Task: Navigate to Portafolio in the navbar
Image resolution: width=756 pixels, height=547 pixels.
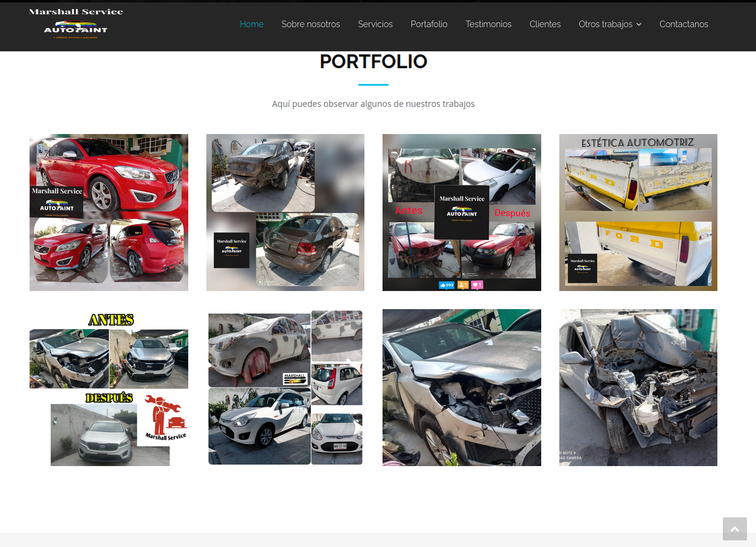Action: pyautogui.click(x=429, y=24)
